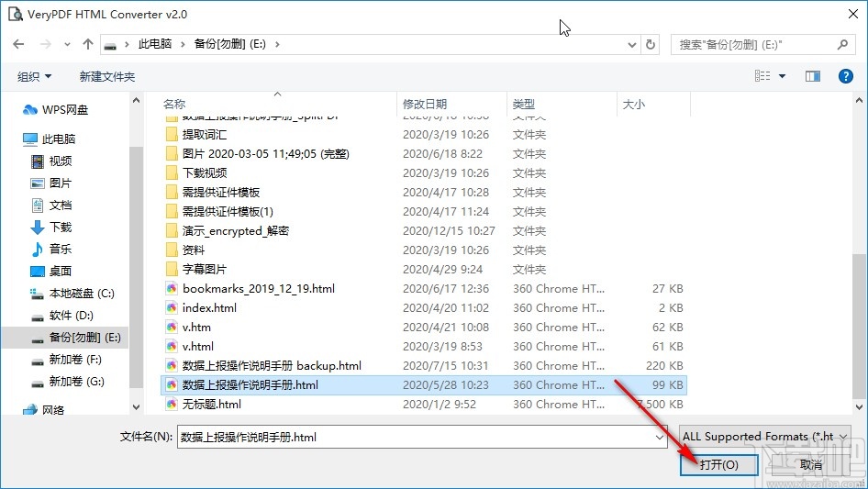The height and width of the screenshot is (489, 868).
Task: Select the 提取词汇 folder
Action: (205, 135)
